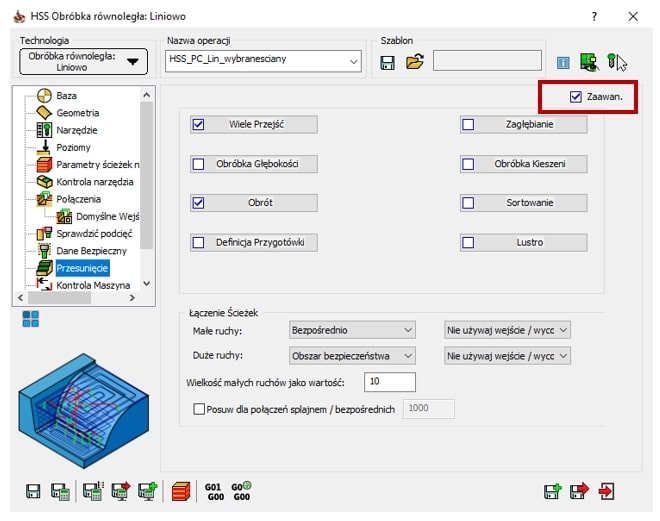Click the Save icon in bottom toolbar
This screenshot has width=660, height=521.
(x=33, y=492)
